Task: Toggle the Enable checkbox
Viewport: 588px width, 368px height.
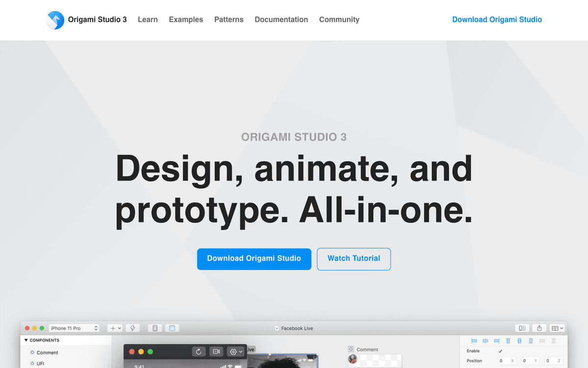Action: (x=500, y=351)
